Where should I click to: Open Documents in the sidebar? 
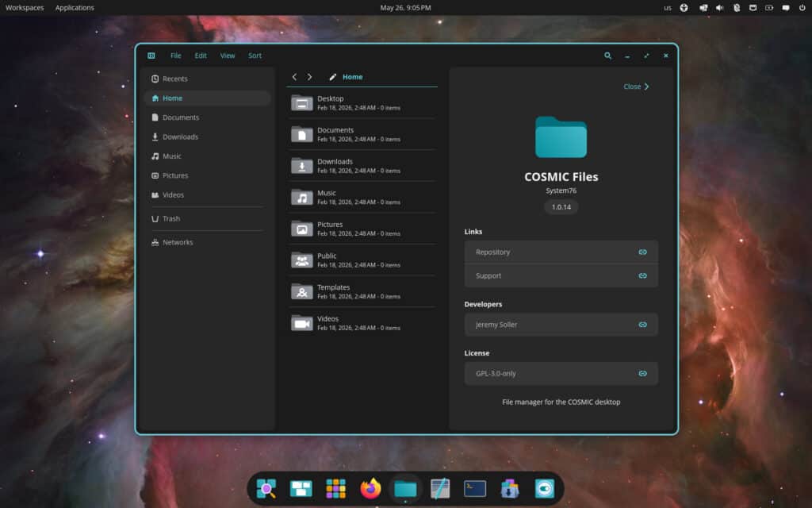coord(207,117)
